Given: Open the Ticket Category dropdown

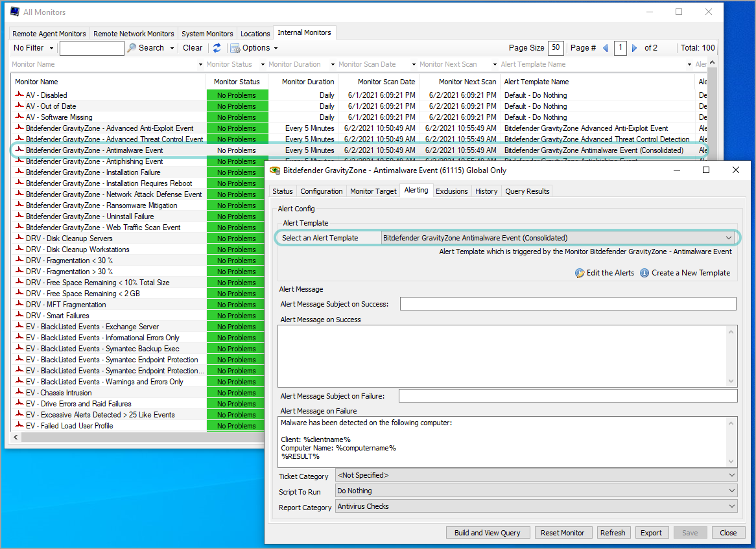Looking at the screenshot, I should 731,474.
